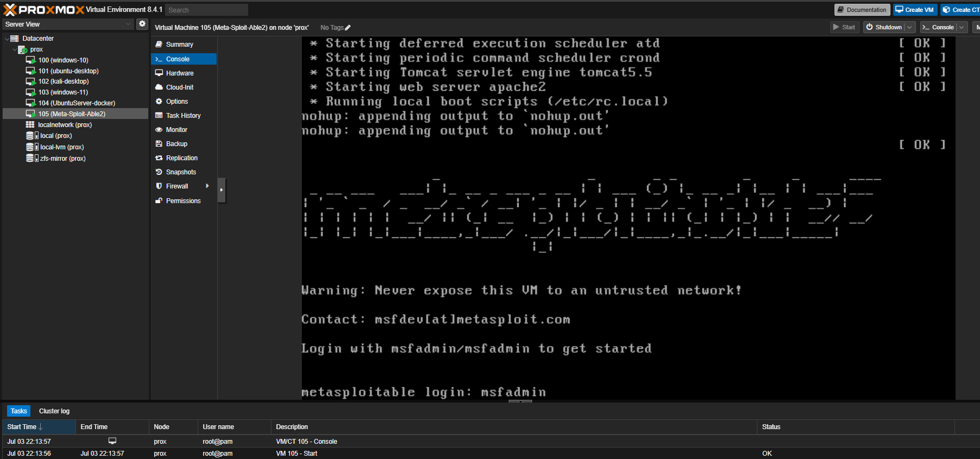Open the Hardware settings

[180, 73]
